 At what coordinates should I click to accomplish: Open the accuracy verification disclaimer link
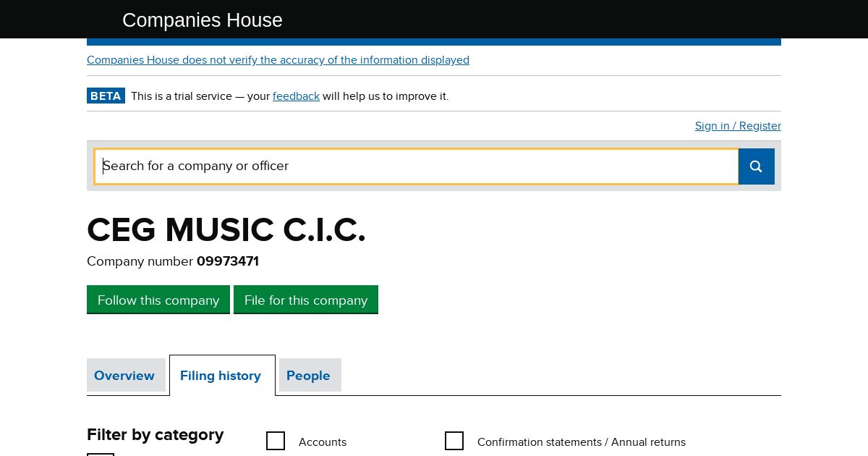[278, 60]
